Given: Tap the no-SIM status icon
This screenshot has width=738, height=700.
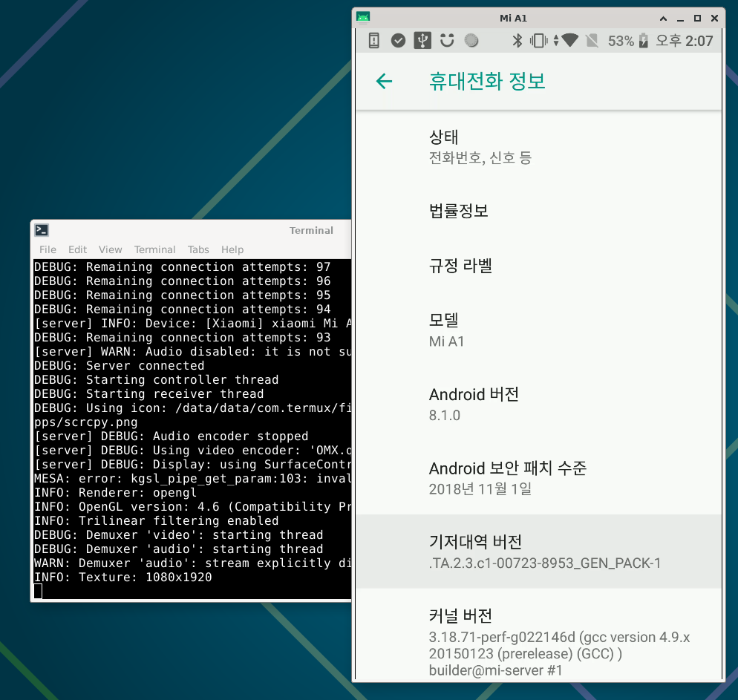Looking at the screenshot, I should [x=592, y=41].
